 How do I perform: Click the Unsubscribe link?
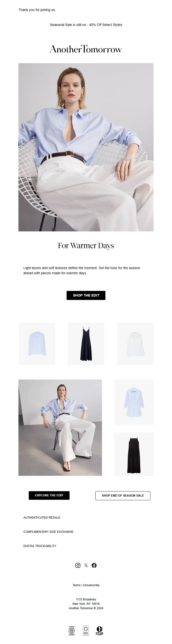[91, 585]
